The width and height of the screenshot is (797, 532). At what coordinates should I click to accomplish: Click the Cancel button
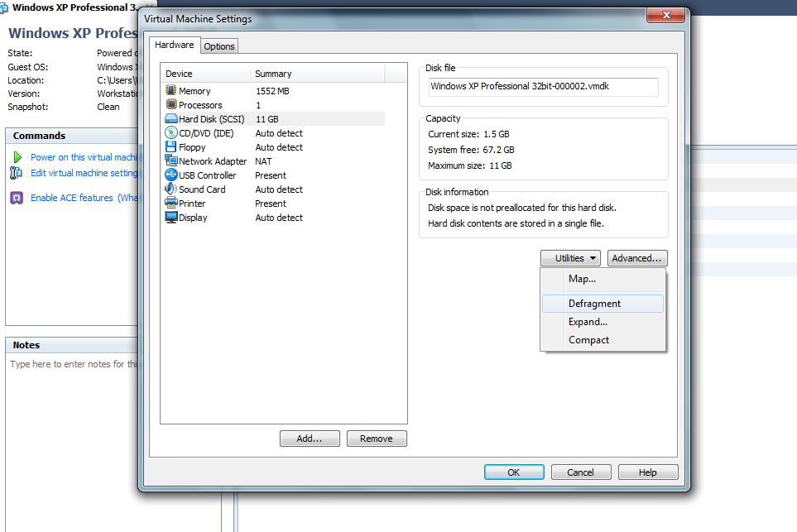[580, 472]
